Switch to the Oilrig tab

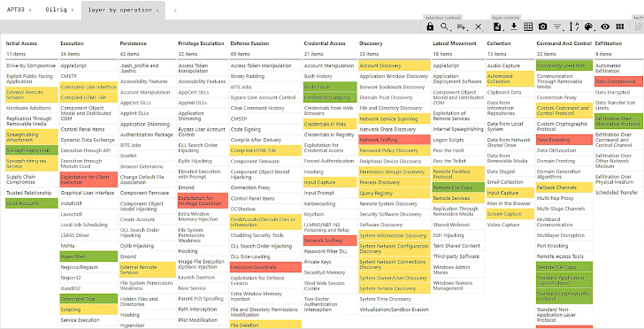click(x=57, y=10)
